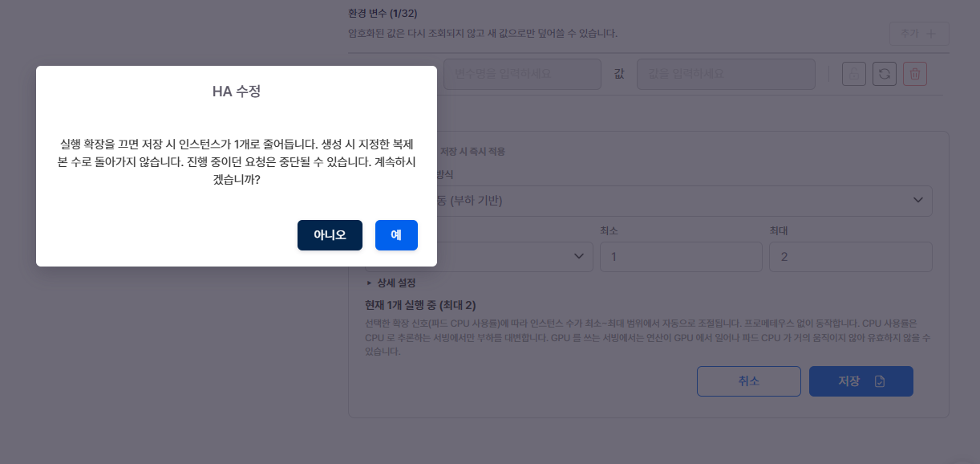Click the 최대 input field showing 2
The height and width of the screenshot is (464, 980).
(x=850, y=257)
